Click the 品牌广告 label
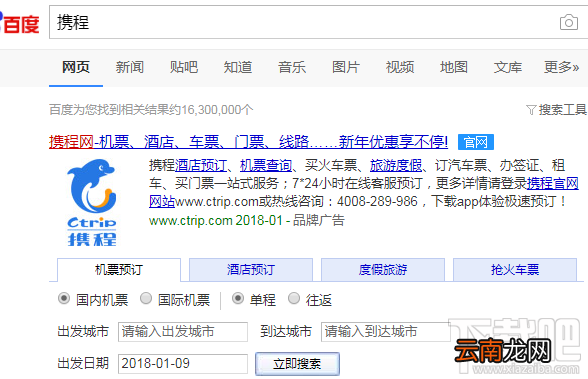Image resolution: width=588 pixels, height=379 pixels. (318, 220)
